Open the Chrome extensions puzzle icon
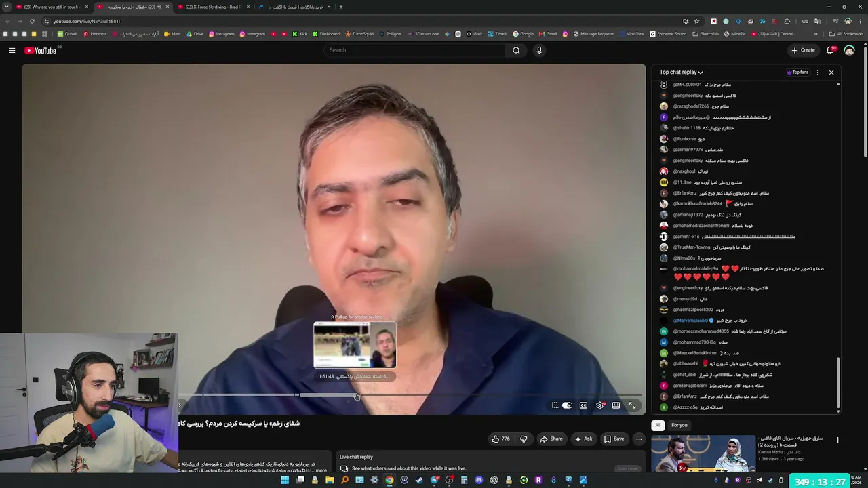Image resolution: width=868 pixels, height=488 pixels. click(787, 21)
